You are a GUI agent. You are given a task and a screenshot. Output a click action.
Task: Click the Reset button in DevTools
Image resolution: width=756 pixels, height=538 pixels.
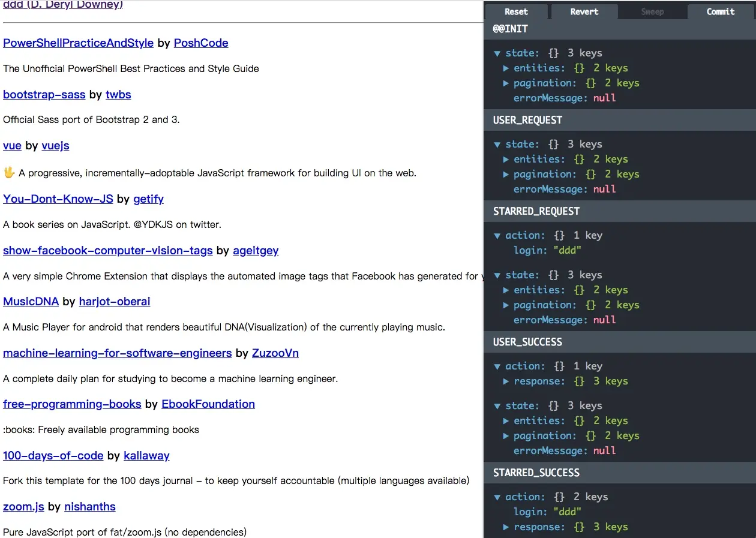coord(516,11)
